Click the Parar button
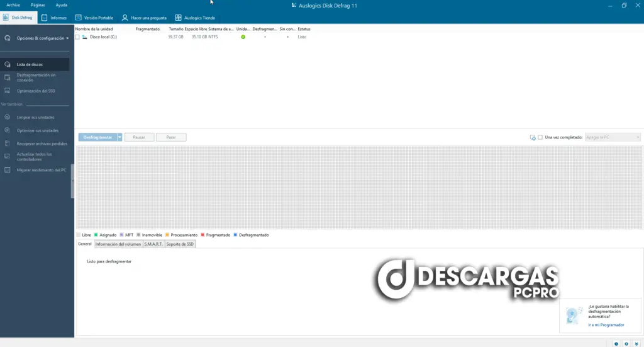The image size is (644, 347). click(x=171, y=137)
